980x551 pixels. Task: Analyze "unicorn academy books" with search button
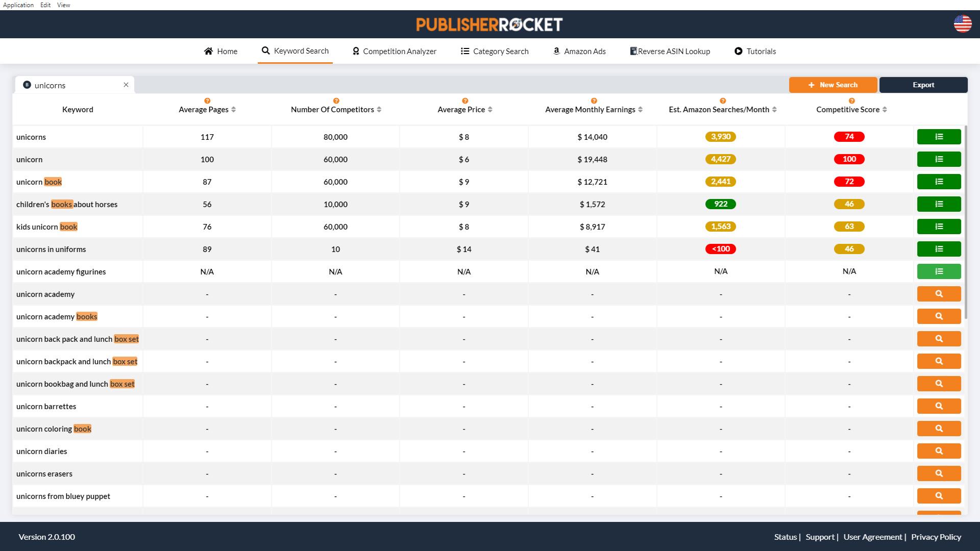click(939, 316)
